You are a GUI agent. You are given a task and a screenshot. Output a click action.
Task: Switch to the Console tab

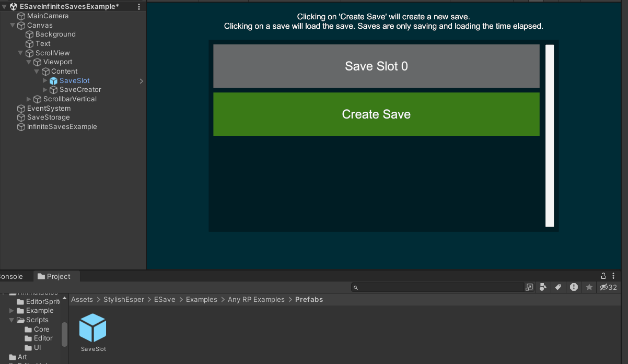tap(11, 276)
